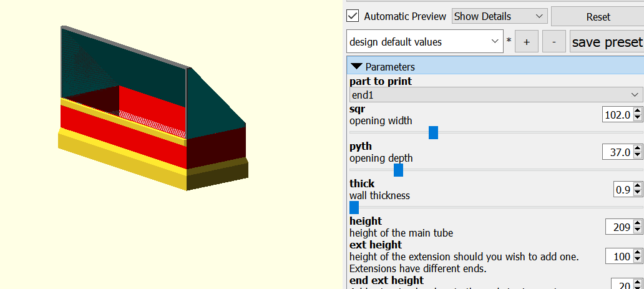Click the 'part to print' label

tap(380, 81)
